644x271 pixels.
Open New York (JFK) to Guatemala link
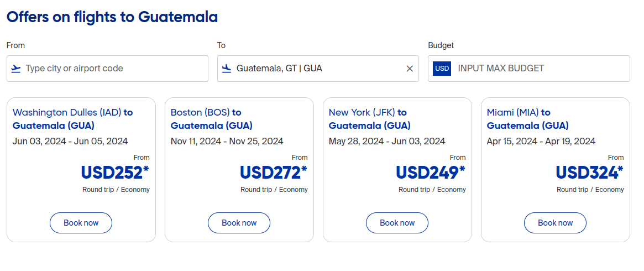coord(369,119)
